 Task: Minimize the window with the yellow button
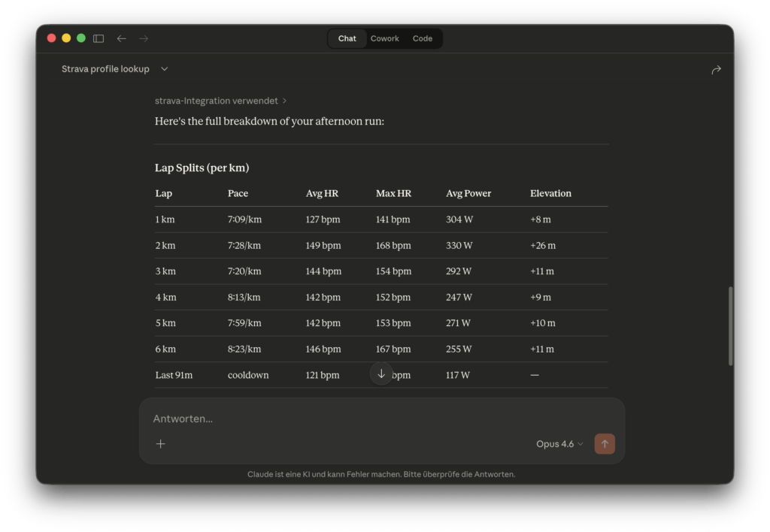66,38
